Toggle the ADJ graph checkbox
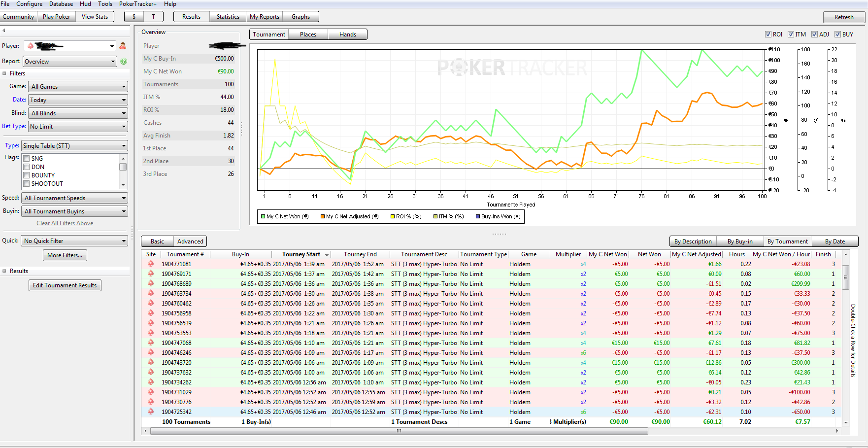 click(815, 34)
